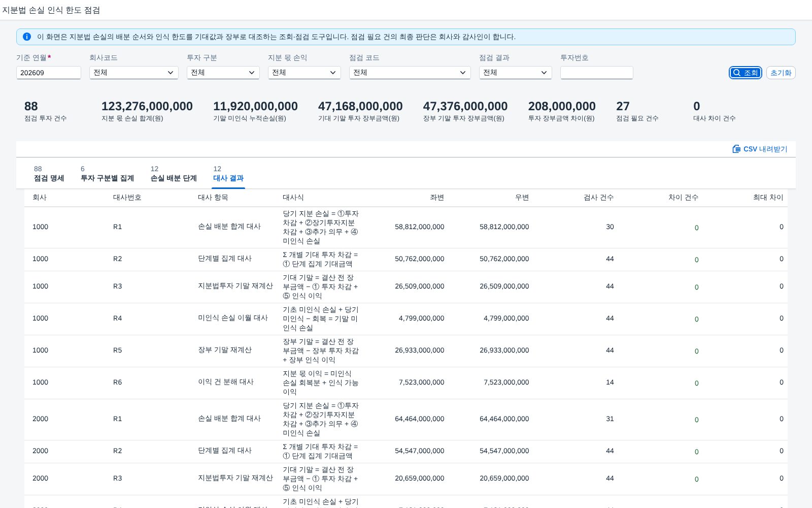Click the info icon in the blue banner
Image resolution: width=812 pixels, height=508 pixels.
click(27, 37)
